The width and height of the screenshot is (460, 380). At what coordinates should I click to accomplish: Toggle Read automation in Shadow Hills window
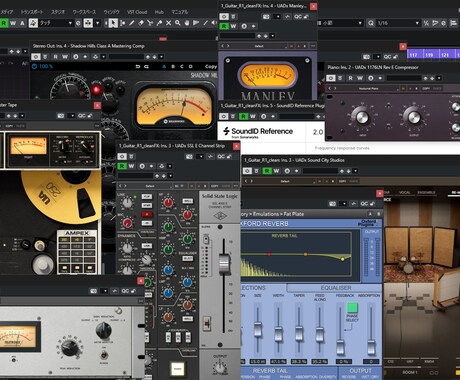[56, 57]
